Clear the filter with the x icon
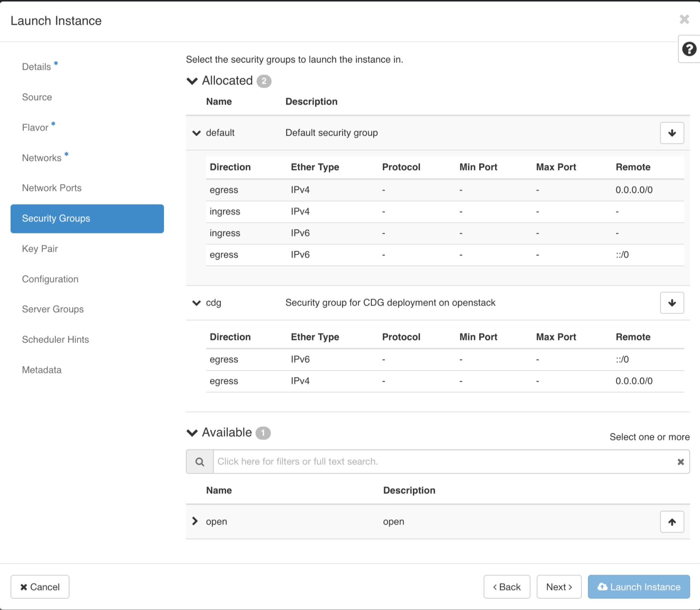700x610 pixels. (x=680, y=462)
